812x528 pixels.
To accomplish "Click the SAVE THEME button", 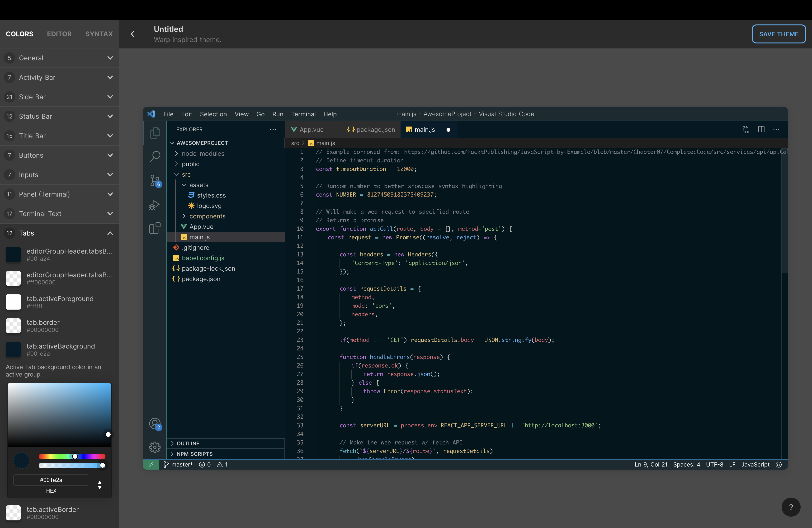I will tap(779, 34).
